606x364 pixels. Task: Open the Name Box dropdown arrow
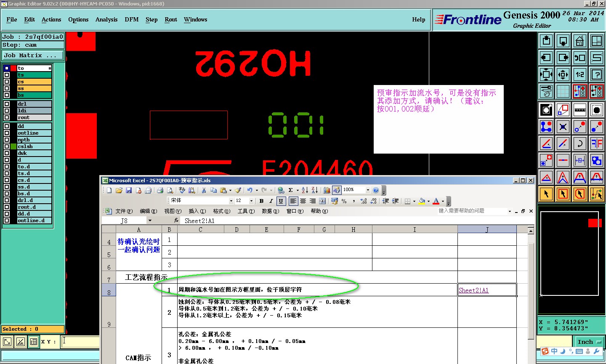click(x=149, y=221)
